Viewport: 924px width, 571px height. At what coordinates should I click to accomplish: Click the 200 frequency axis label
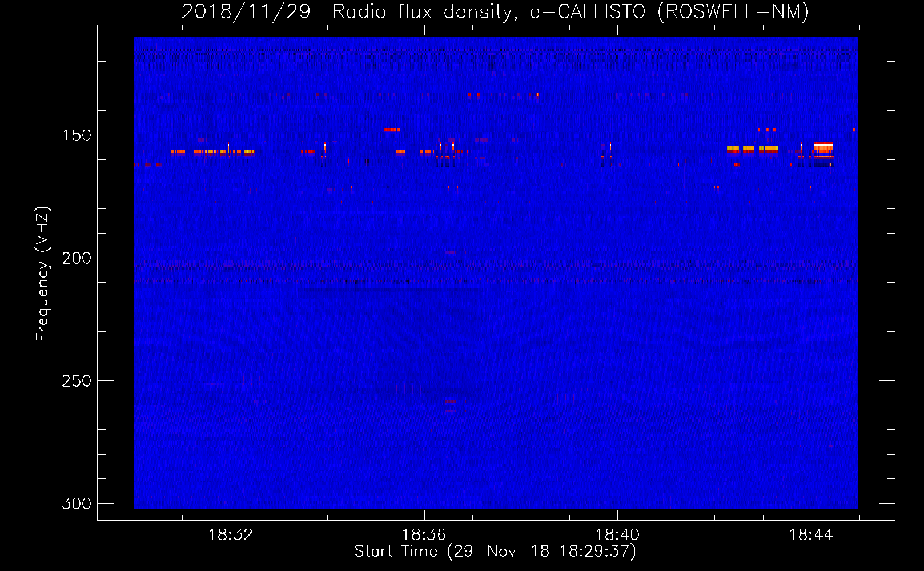point(77,258)
